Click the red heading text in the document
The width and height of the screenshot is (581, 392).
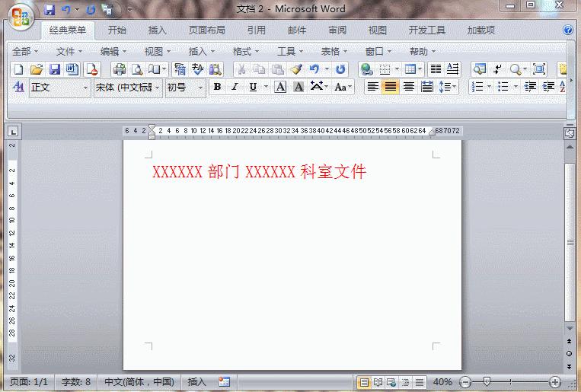(260, 171)
